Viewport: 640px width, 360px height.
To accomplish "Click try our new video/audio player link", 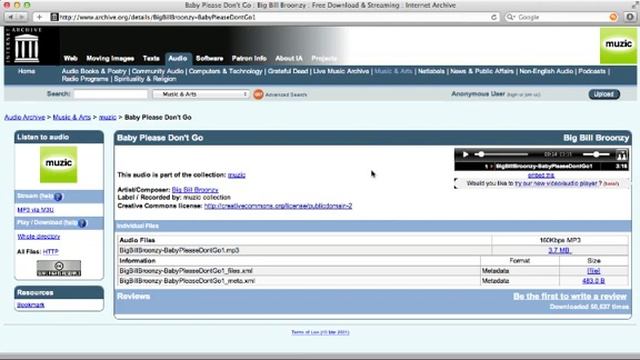I will pyautogui.click(x=556, y=184).
